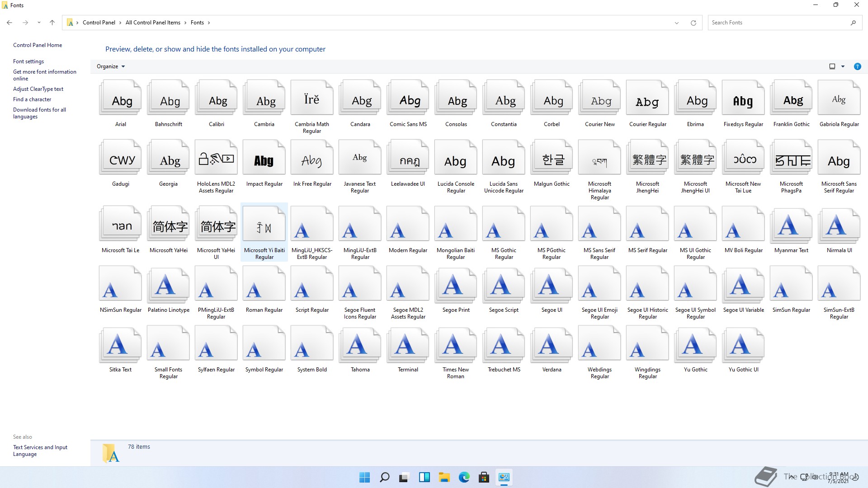This screenshot has width=868, height=488.
Task: Click the Control Panel breadcrumb
Action: [99, 23]
